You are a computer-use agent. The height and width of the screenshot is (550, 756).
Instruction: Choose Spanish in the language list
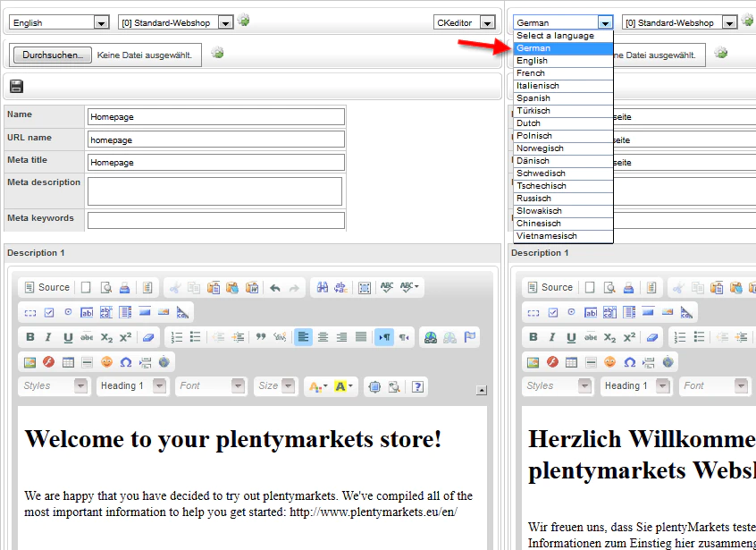[x=563, y=98]
